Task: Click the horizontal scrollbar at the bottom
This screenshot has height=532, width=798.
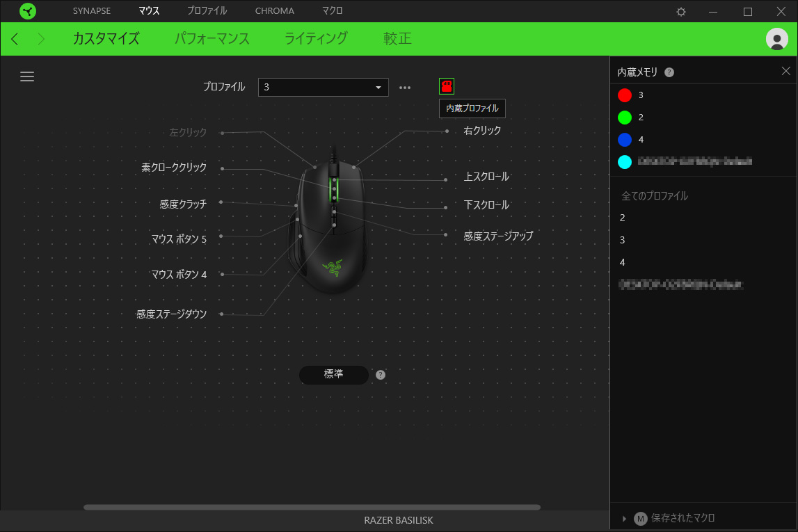Action: tap(312, 508)
